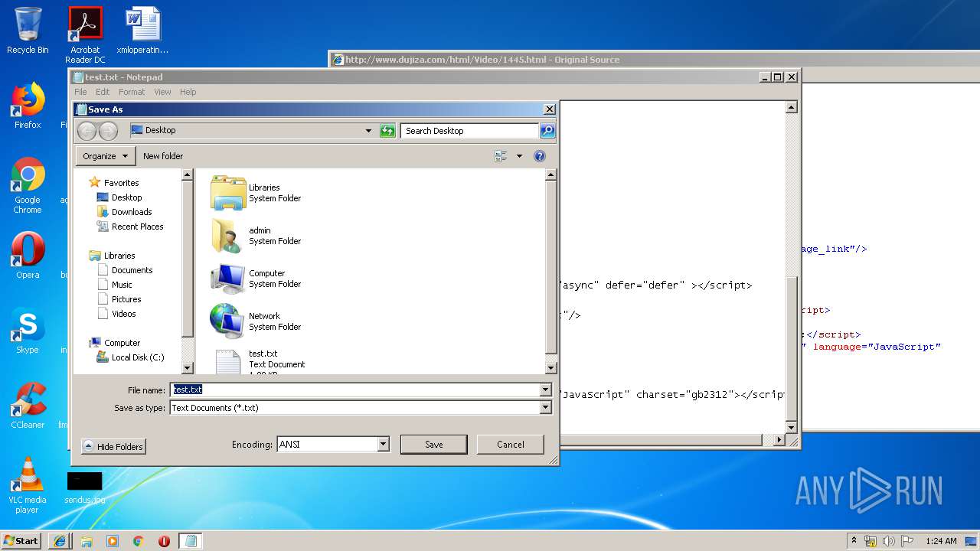Open the Recycle Bin desktop icon
The width and height of the screenshot is (980, 551).
pos(28,31)
